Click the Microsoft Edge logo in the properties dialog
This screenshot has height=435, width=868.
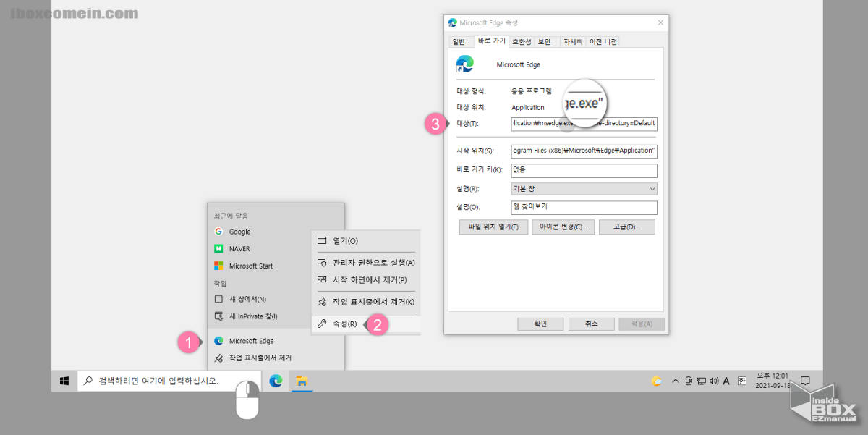(x=465, y=64)
